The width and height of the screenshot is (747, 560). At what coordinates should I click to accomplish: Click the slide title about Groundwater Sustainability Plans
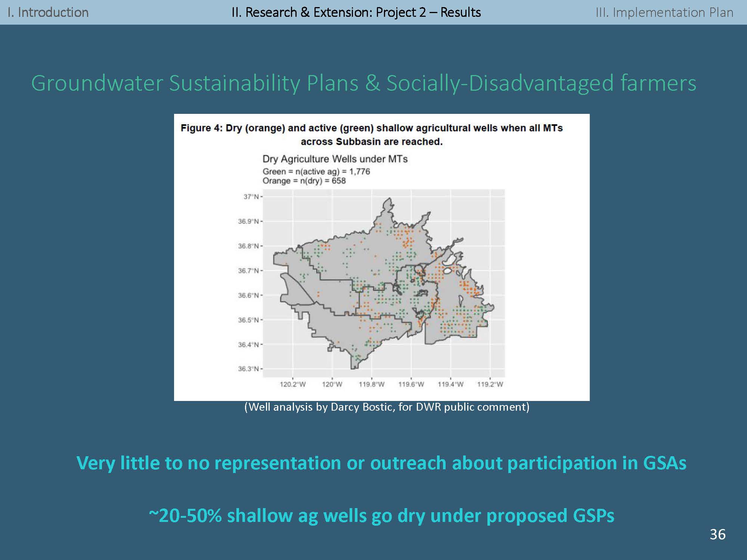tap(364, 83)
